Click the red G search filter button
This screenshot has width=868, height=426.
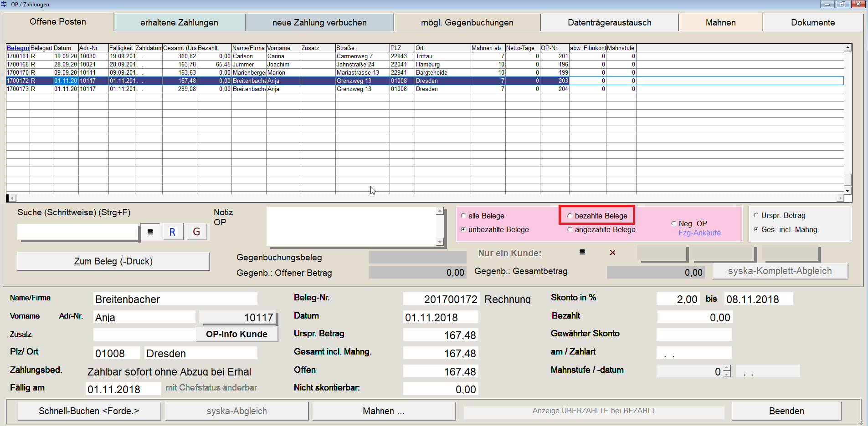point(196,232)
